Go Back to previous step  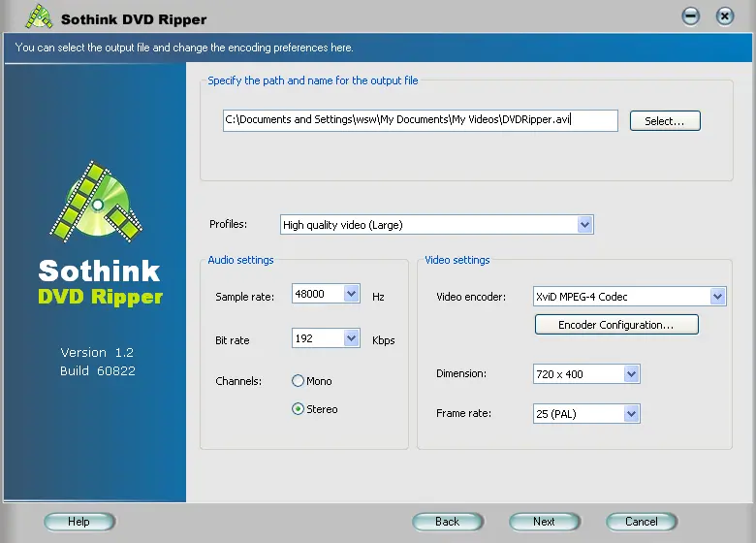click(x=448, y=522)
